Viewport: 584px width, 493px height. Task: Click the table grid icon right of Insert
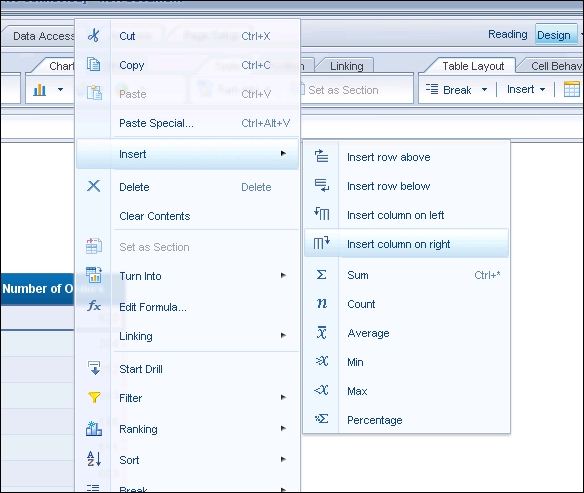pos(572,90)
